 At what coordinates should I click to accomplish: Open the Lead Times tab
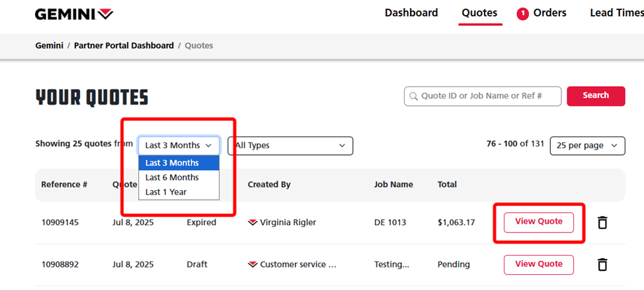coord(616,13)
